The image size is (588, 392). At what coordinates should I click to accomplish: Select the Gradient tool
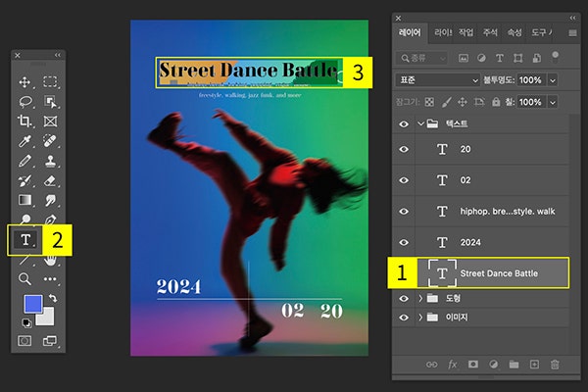[25, 200]
